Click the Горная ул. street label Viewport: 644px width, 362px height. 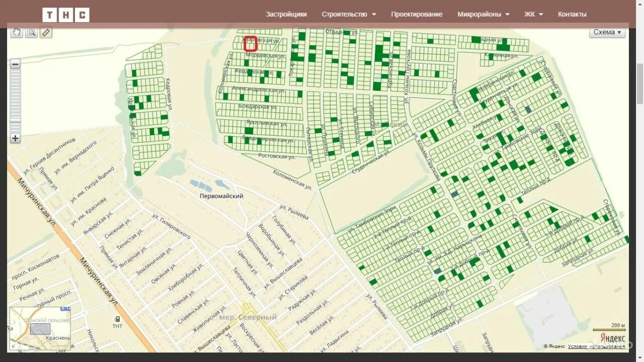27,283
